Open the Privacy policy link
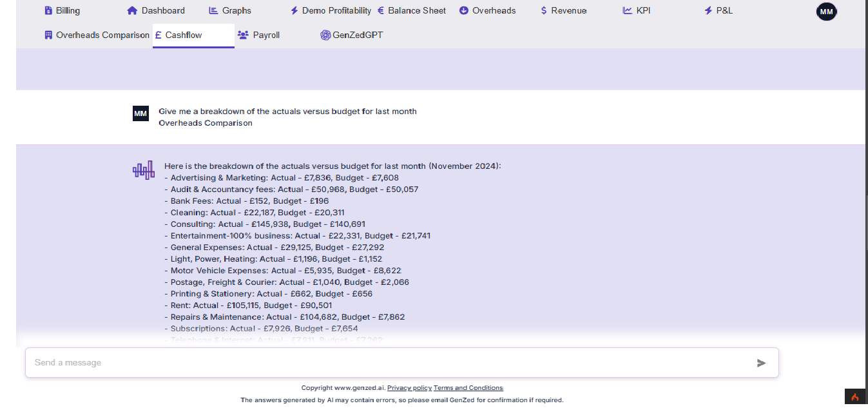Viewport: 868px width, 408px height. pos(409,388)
